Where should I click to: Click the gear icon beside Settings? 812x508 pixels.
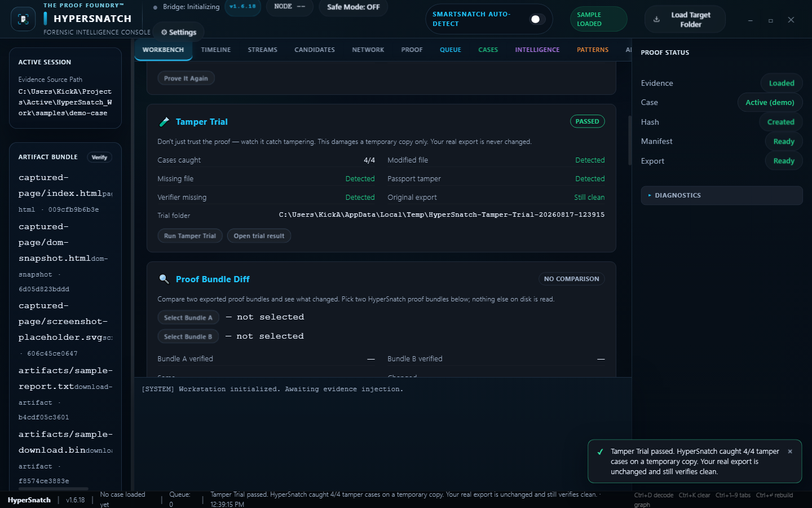pyautogui.click(x=164, y=33)
